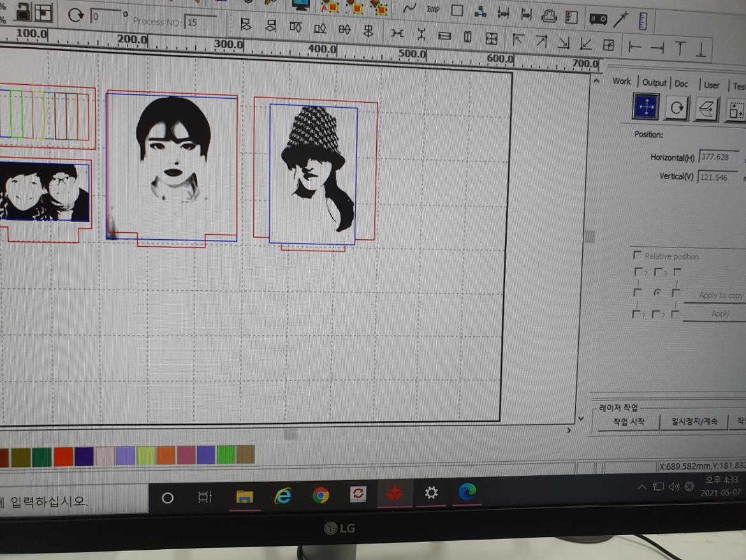
Task: Open the Doc tab
Action: [x=681, y=84]
